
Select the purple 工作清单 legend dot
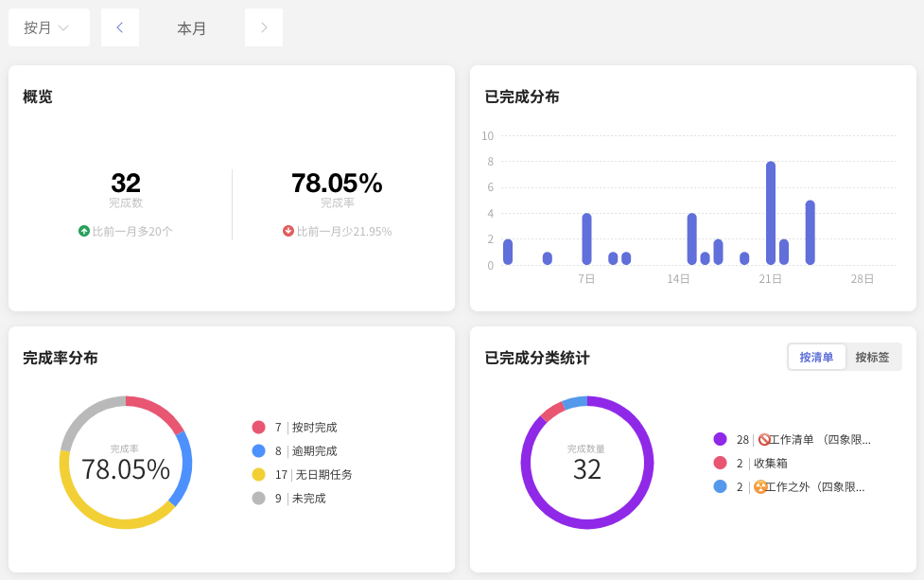click(720, 439)
